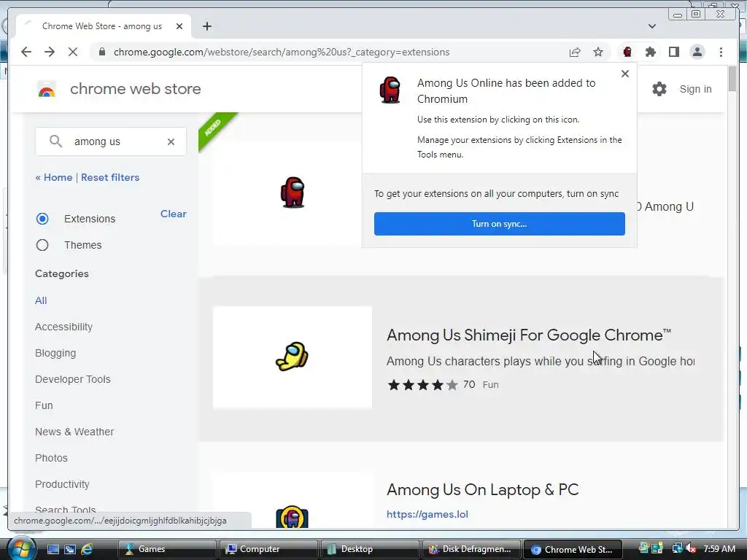Switch to Games taskbar window
Viewport: 747px width, 560px height.
pyautogui.click(x=167, y=549)
